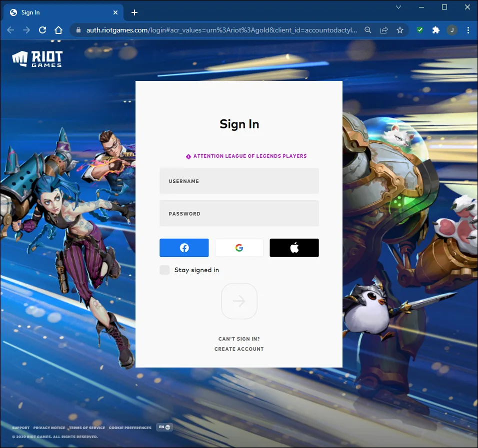478x448 pixels.
Task: View site information via the padlock icon
Action: tap(78, 30)
